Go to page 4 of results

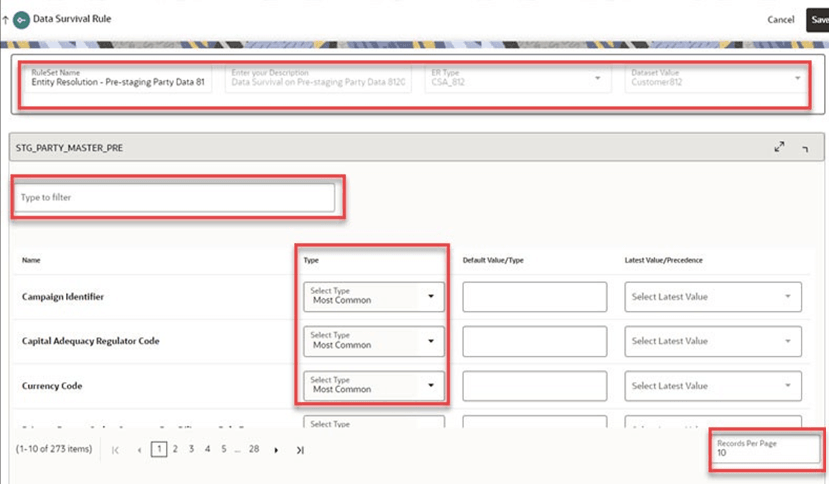pyautogui.click(x=207, y=449)
